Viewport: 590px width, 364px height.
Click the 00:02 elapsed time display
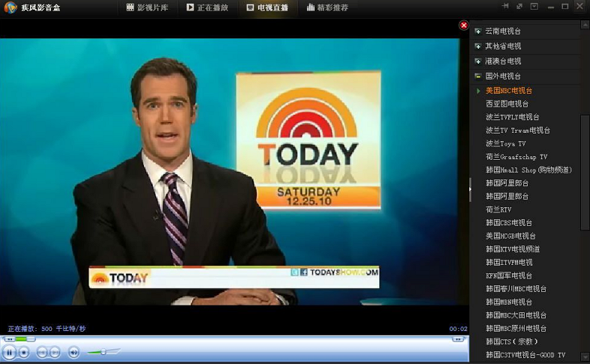click(x=458, y=329)
